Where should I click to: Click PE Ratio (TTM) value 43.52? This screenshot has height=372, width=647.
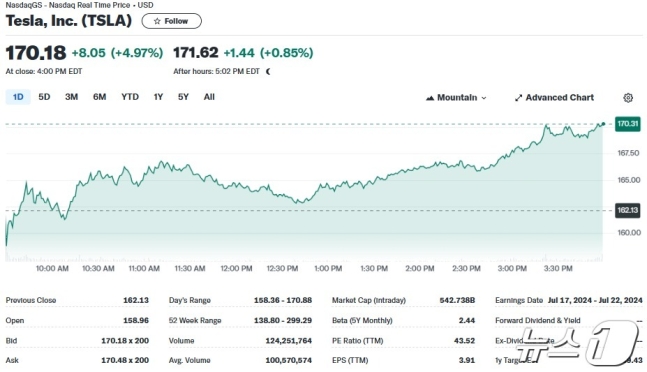coord(464,341)
